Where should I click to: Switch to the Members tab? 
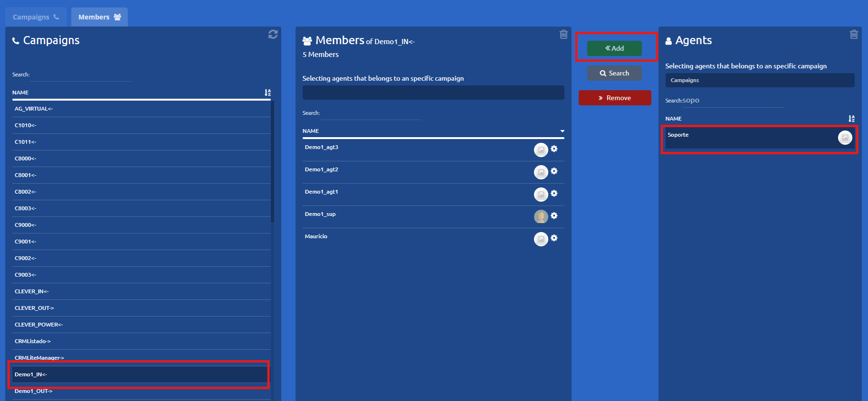click(x=99, y=17)
